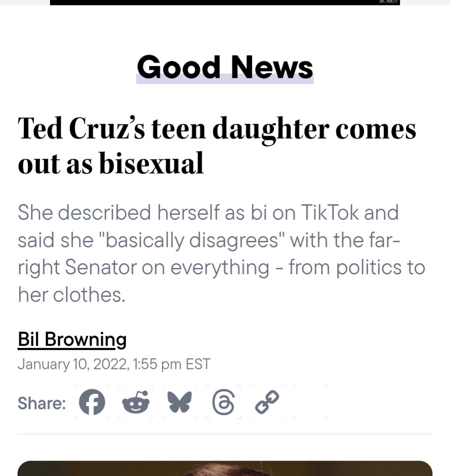Viewport: 450px width, 476px height.
Task: Click the Ted Cruz's daughter headline
Action: [217, 145]
